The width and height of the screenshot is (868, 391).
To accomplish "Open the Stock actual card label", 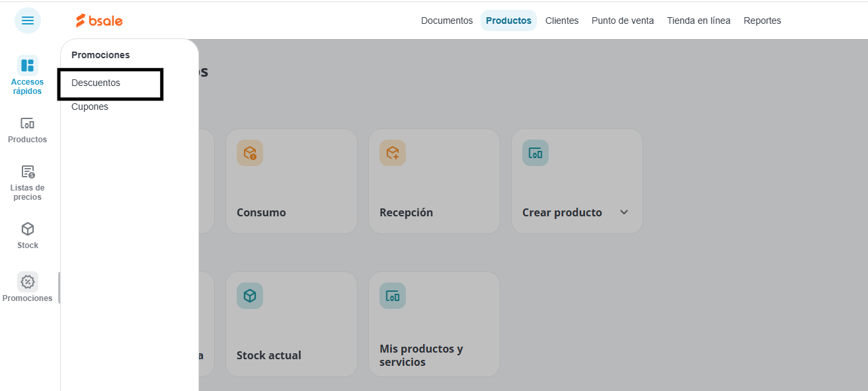I will coord(268,355).
